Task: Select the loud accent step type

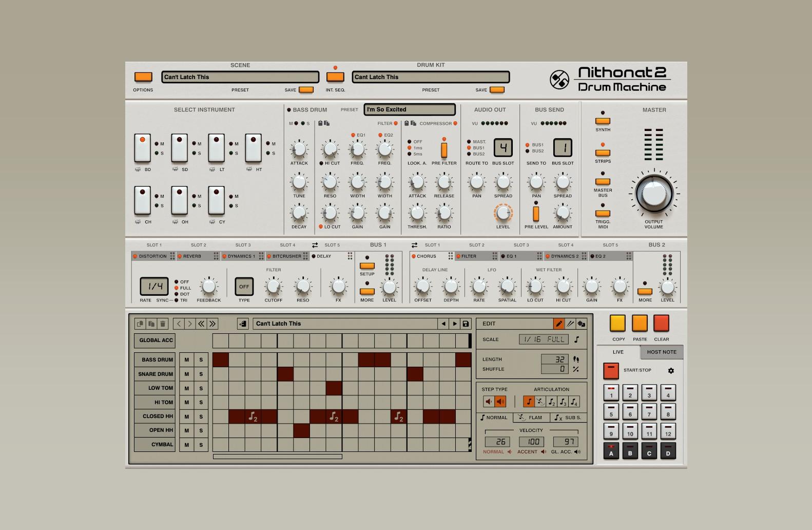Action: pos(500,402)
